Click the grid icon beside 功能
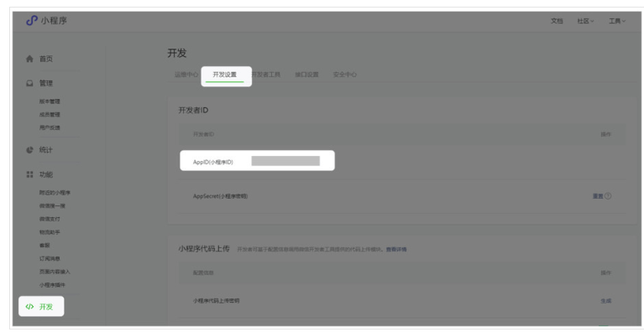 pos(29,174)
